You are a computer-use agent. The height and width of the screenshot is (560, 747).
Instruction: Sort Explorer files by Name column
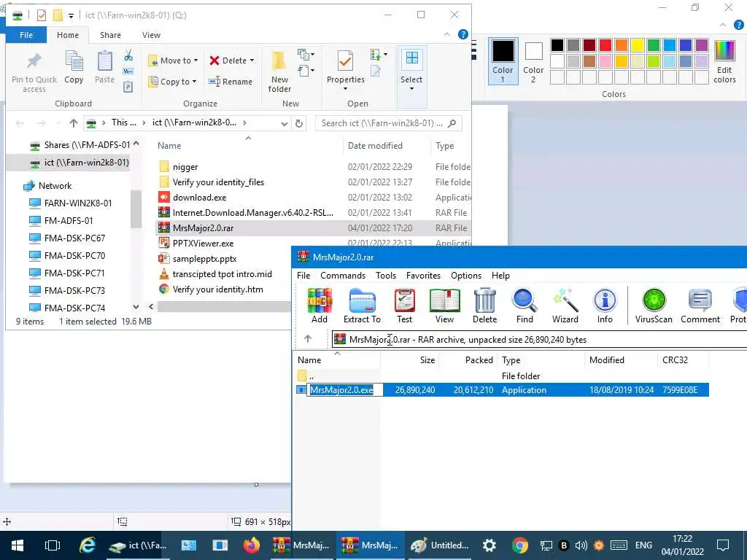pyautogui.click(x=248, y=146)
